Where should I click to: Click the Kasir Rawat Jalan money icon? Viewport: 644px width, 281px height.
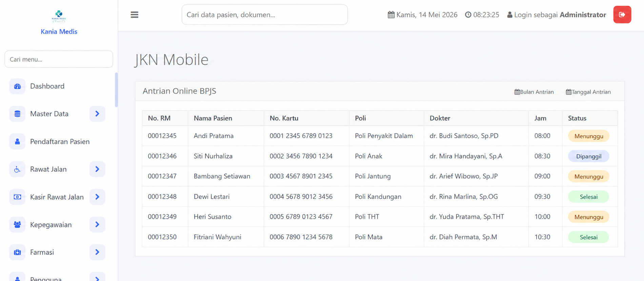click(x=17, y=197)
